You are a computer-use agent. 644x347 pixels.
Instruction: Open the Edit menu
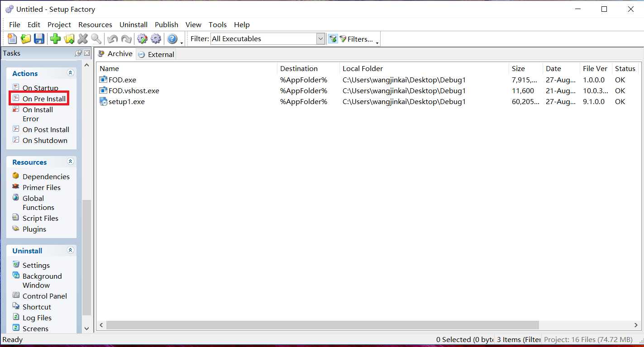[34, 24]
